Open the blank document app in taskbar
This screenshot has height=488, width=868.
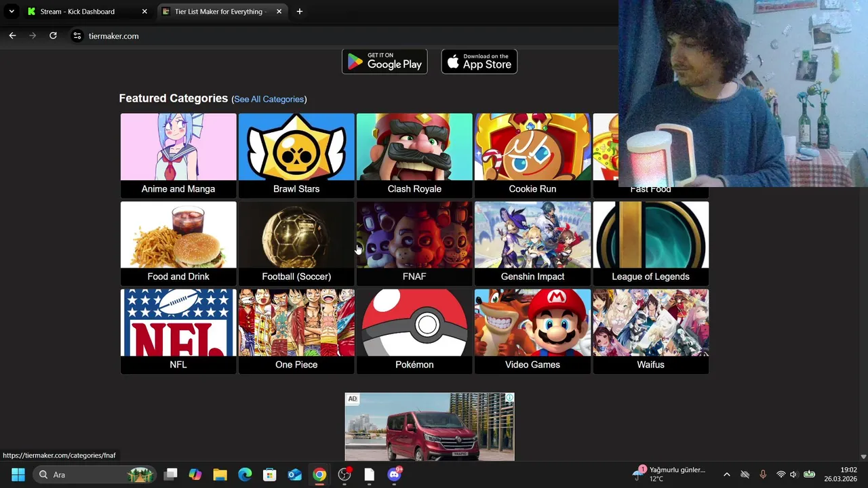369,474
